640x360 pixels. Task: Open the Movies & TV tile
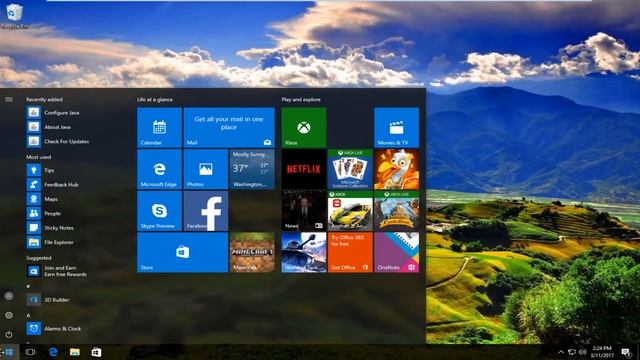click(x=396, y=127)
